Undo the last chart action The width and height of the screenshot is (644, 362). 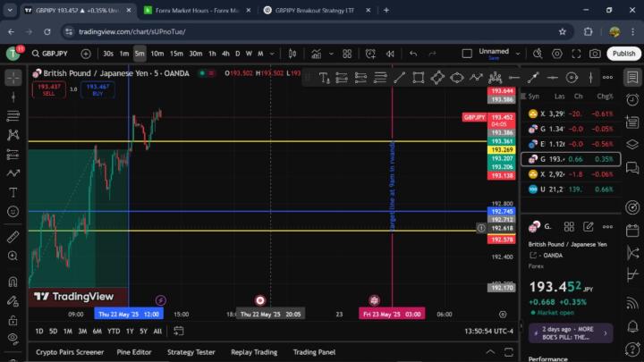point(413,54)
